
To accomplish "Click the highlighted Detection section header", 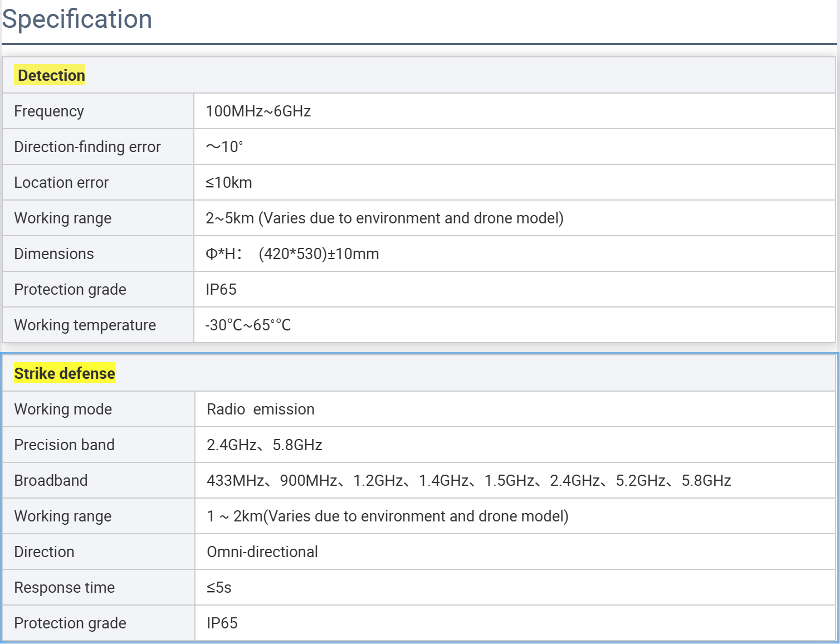I will tap(51, 75).
